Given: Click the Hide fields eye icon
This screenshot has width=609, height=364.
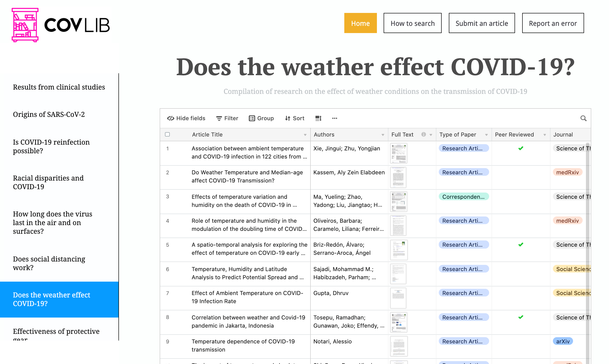Looking at the screenshot, I should (171, 119).
